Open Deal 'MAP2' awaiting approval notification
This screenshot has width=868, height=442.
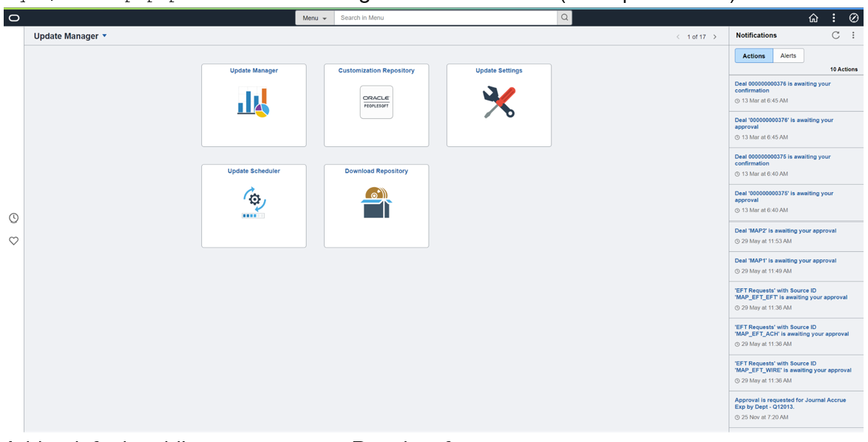click(x=785, y=231)
